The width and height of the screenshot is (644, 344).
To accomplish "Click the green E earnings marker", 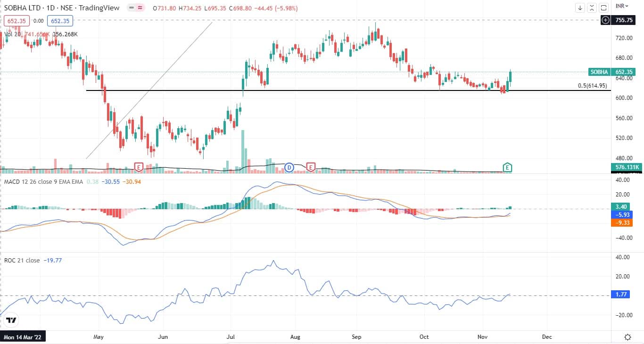I will (x=508, y=167).
